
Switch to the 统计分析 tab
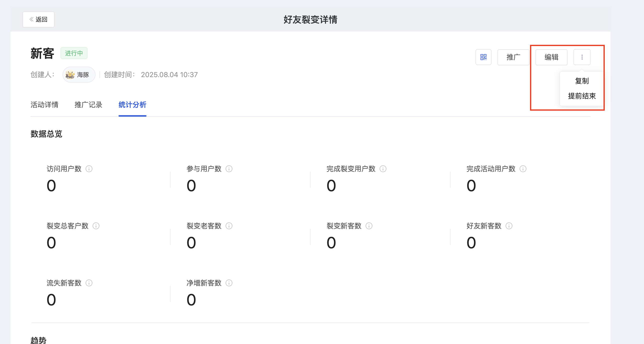[132, 105]
